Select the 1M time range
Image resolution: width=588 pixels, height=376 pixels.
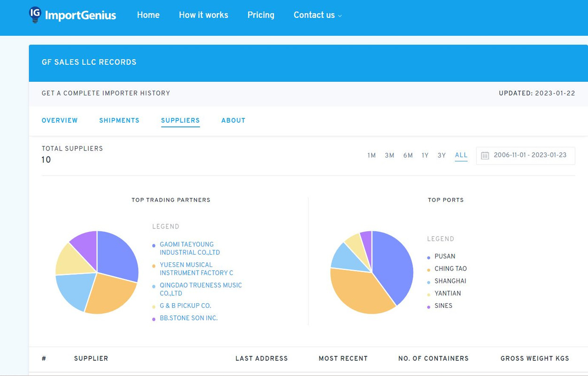pos(371,156)
